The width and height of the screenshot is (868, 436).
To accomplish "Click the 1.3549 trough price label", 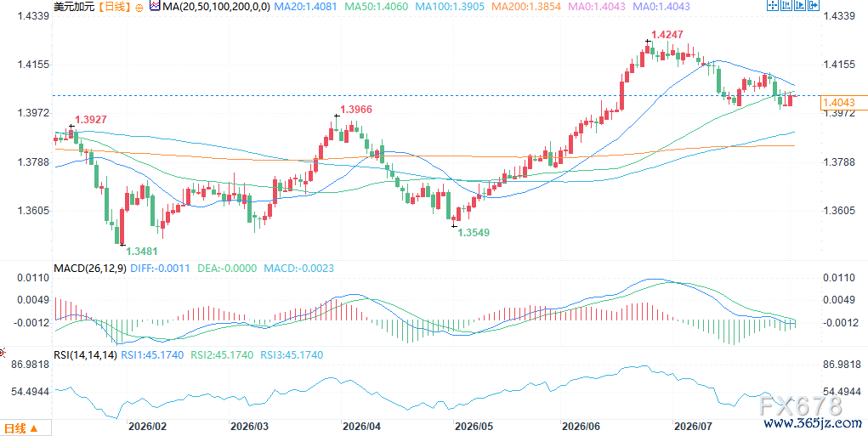I will point(474,232).
